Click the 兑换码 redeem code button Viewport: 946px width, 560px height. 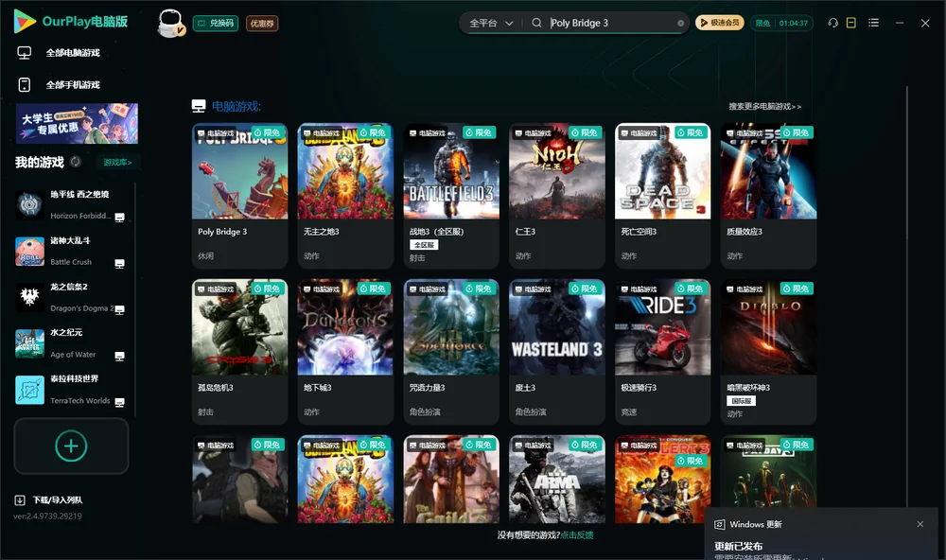click(216, 23)
